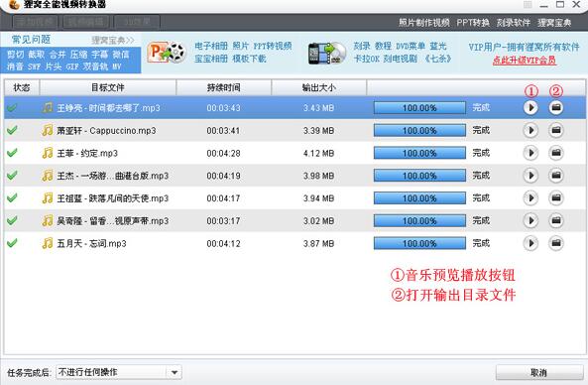
Task: Click the 《七杀》 link
Action: (437, 59)
